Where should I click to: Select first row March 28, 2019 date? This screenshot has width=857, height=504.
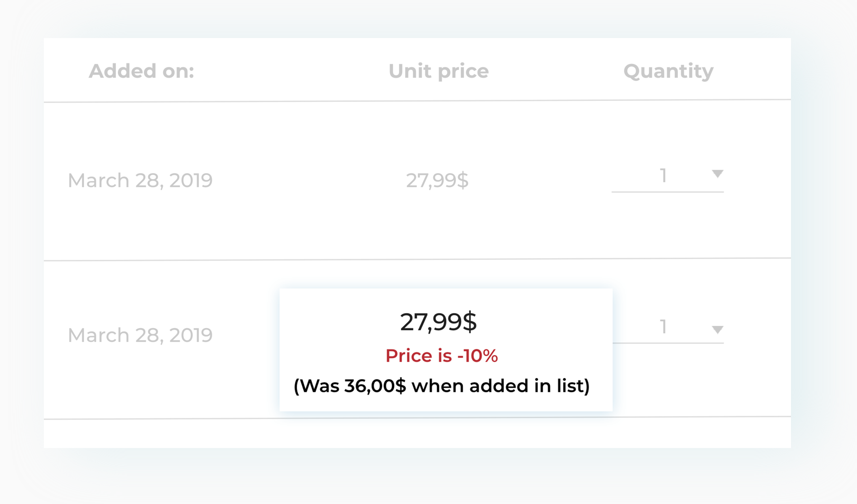click(x=140, y=180)
